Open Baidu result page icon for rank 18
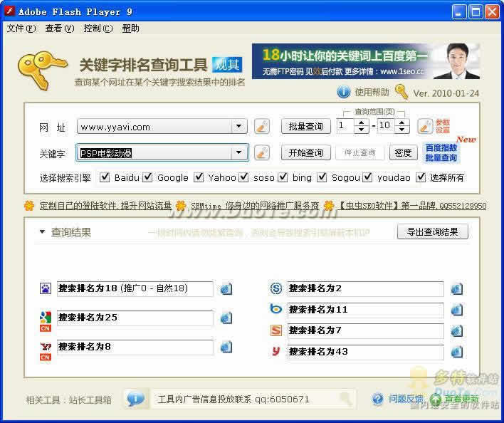Image resolution: width=504 pixels, height=423 pixels. 226,288
